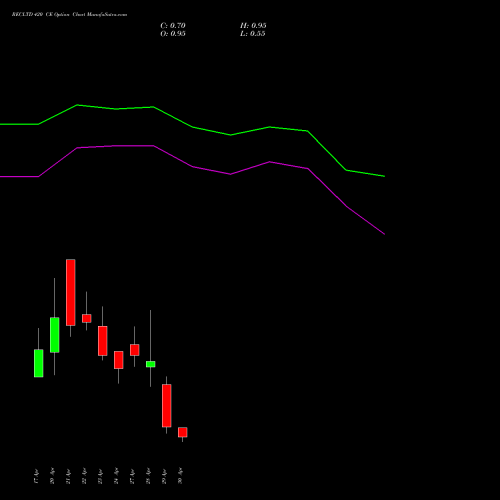Viewport: 500px width, 500px height.
Task: Click the "30 Apr" date axis label
Action: (x=180, y=476)
